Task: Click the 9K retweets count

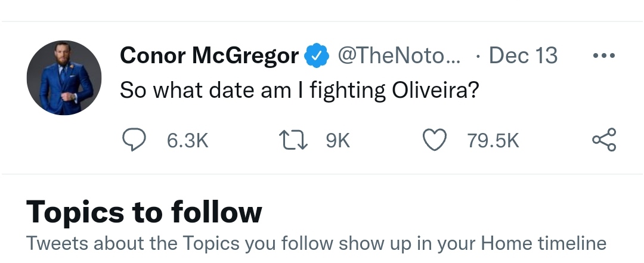Action: point(338,141)
